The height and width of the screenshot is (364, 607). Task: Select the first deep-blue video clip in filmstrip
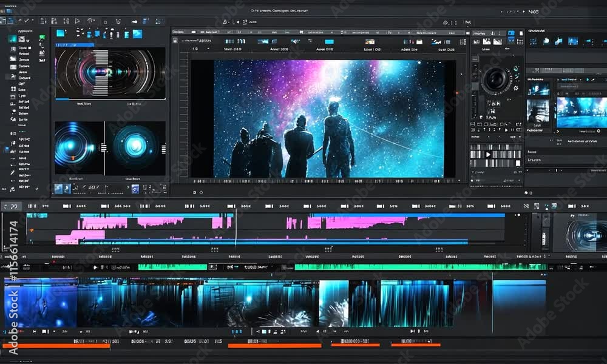41,303
